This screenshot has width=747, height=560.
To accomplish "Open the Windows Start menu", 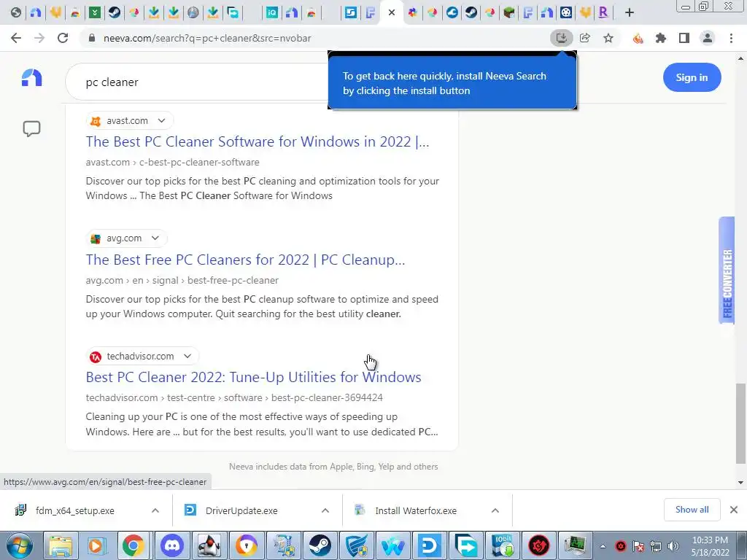I will (19, 545).
